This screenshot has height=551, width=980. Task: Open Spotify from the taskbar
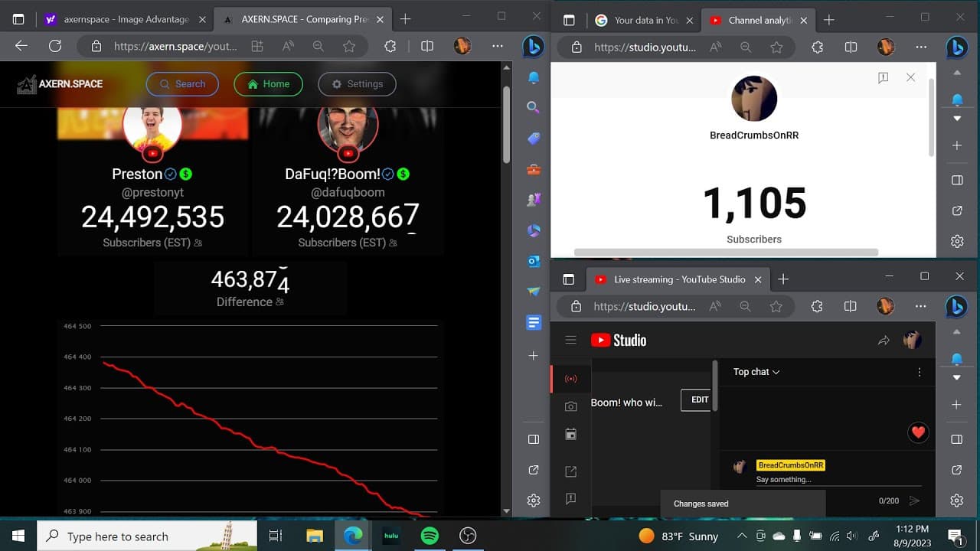click(430, 536)
